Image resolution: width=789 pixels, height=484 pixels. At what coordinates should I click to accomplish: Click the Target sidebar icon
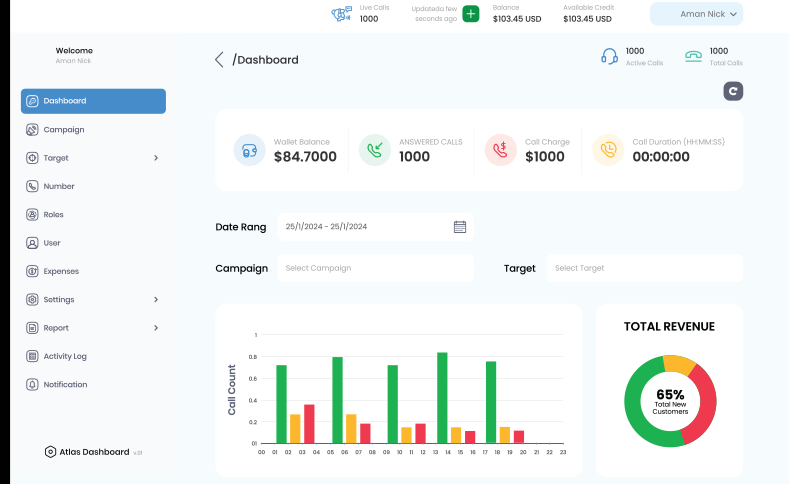32,158
